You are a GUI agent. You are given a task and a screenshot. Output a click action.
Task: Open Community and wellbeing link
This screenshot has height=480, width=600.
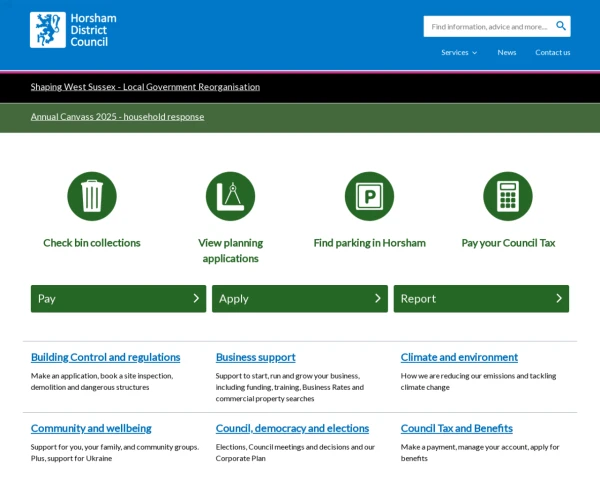point(91,428)
